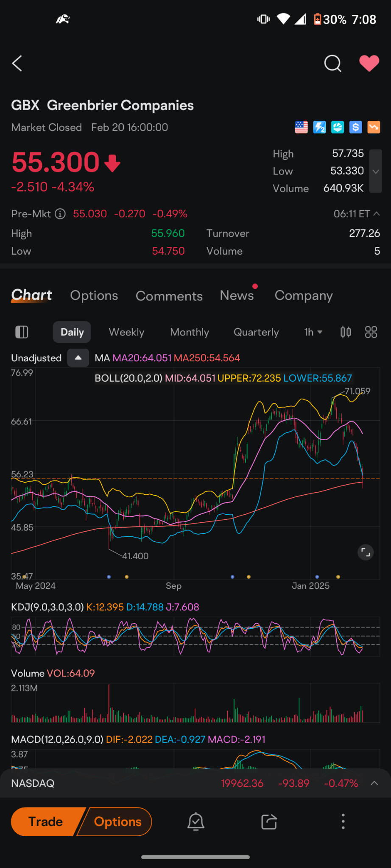Tap the blue lightning bolt icon
This screenshot has height=868, width=391.
pyautogui.click(x=319, y=127)
